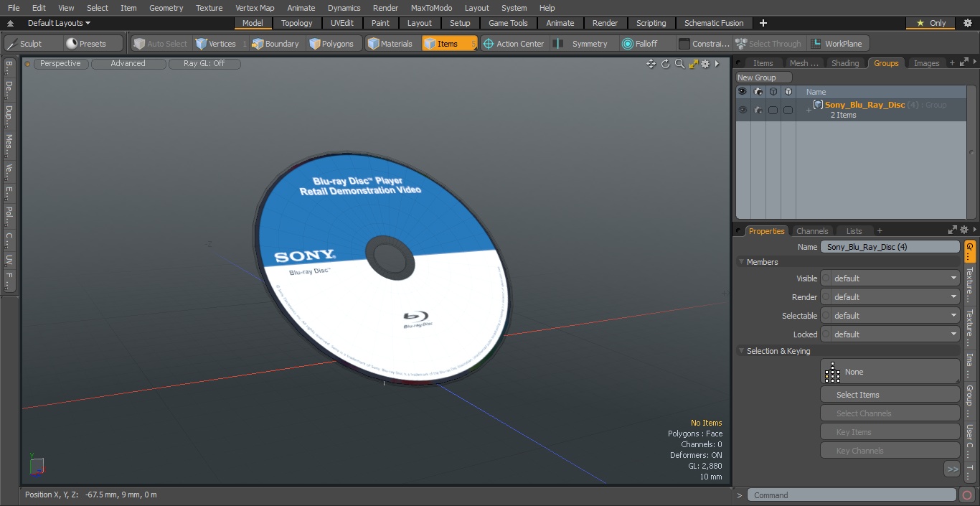Toggle second checkbox in Sony_Blu_Ray_Disc row
This screenshot has height=506, width=980.
click(788, 110)
